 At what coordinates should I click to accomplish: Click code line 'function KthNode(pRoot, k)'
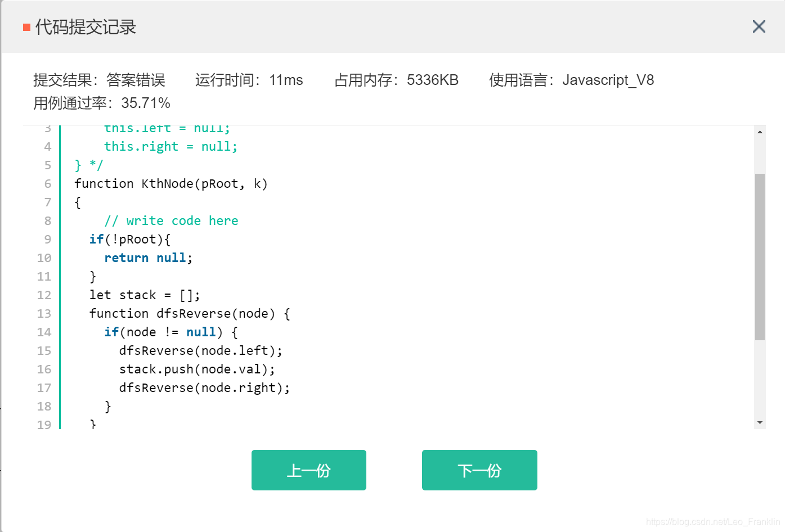[171, 184]
